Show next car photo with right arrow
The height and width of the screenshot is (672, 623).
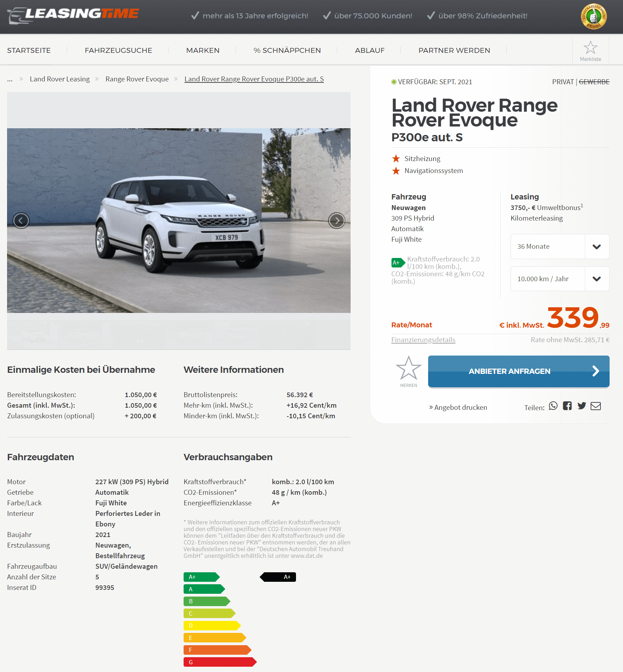[x=337, y=221]
